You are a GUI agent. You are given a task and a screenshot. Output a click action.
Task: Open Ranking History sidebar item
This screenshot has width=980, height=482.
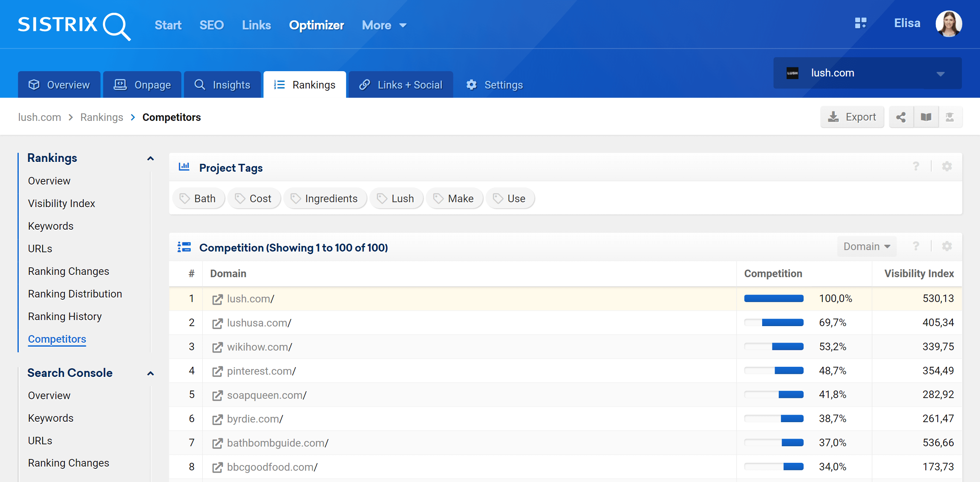(x=65, y=317)
